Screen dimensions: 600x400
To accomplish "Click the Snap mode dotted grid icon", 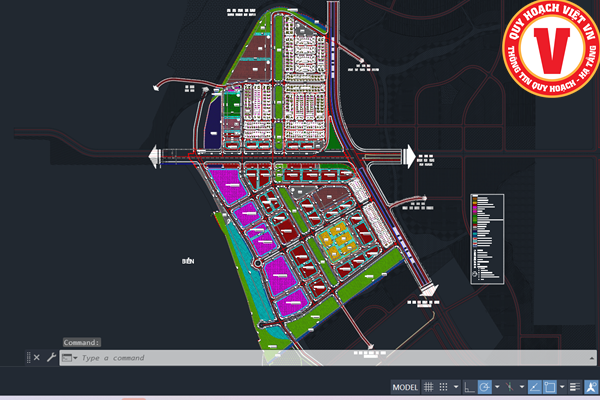I will tap(444, 387).
